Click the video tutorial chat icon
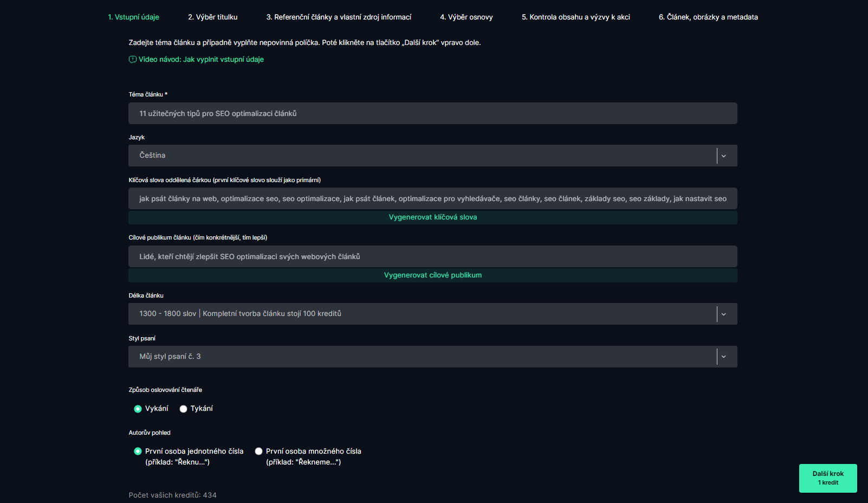 (132, 60)
